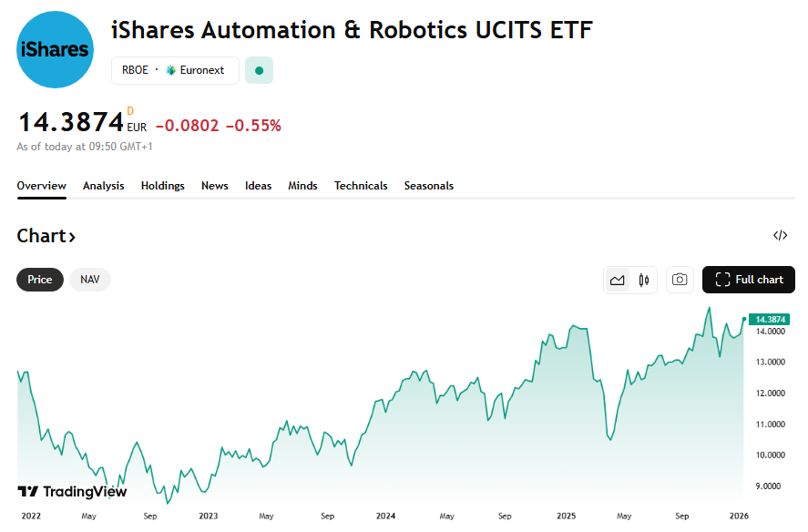Click the iShares logo icon

(56, 50)
